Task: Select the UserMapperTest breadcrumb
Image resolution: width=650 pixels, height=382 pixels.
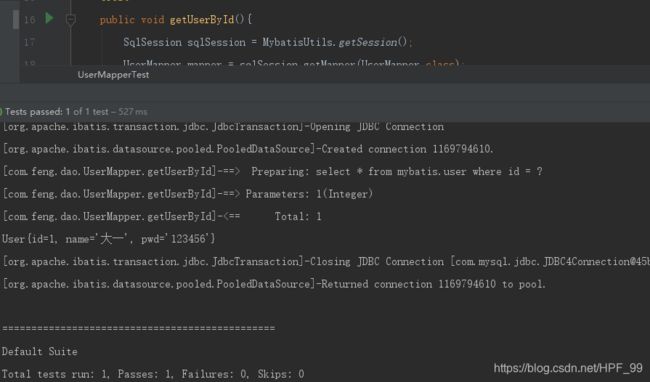Action: tap(113, 75)
